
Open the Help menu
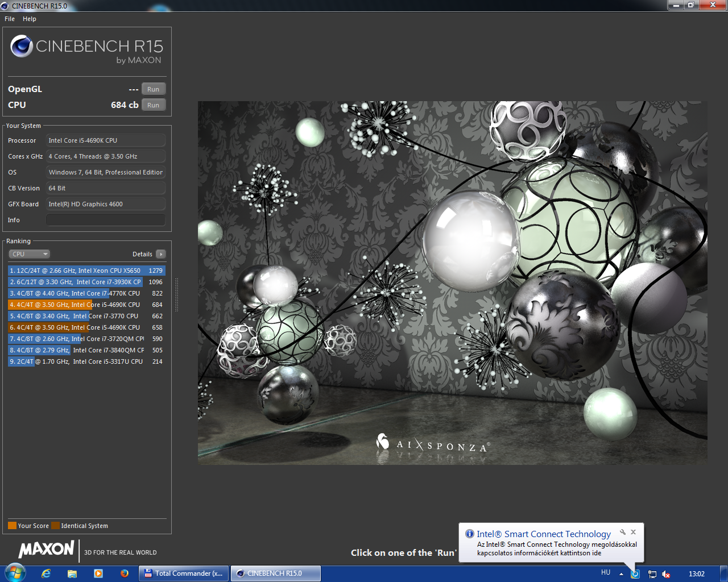[30, 19]
